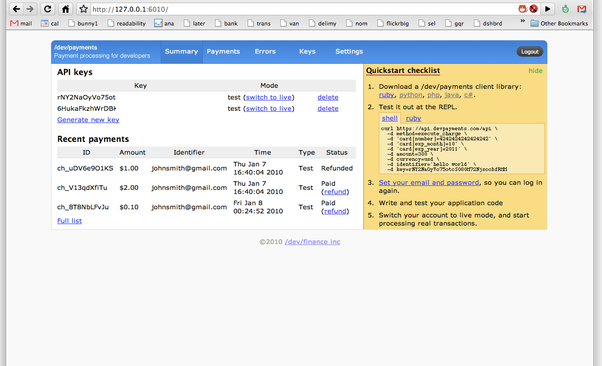Click the browser back arrow
The height and width of the screenshot is (366, 602).
pyautogui.click(x=16, y=9)
